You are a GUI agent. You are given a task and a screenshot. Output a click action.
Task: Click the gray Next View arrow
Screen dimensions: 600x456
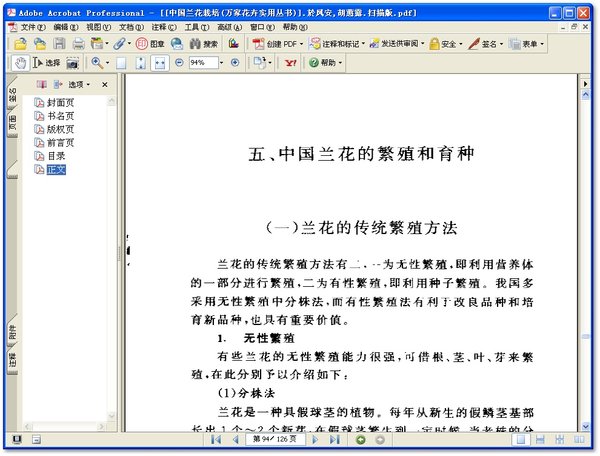[x=380, y=440]
